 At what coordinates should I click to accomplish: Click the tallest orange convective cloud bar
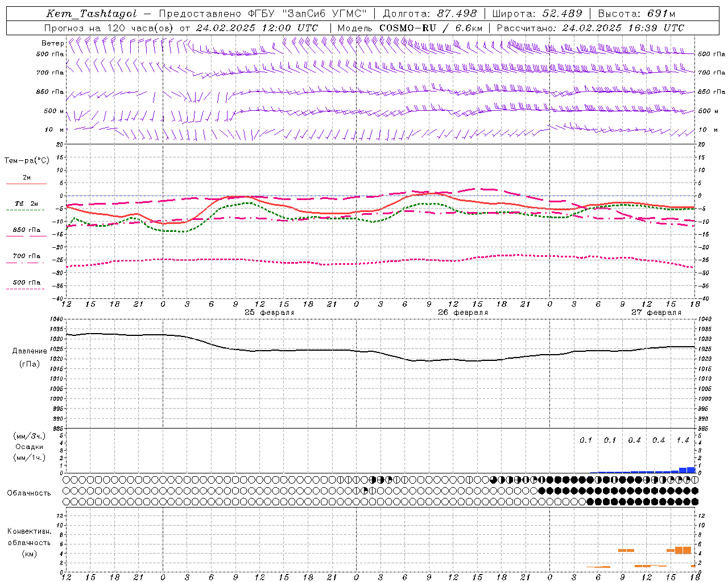tap(682, 550)
